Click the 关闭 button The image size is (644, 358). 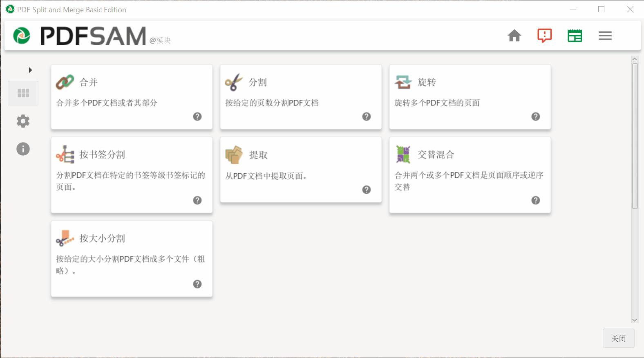click(618, 338)
